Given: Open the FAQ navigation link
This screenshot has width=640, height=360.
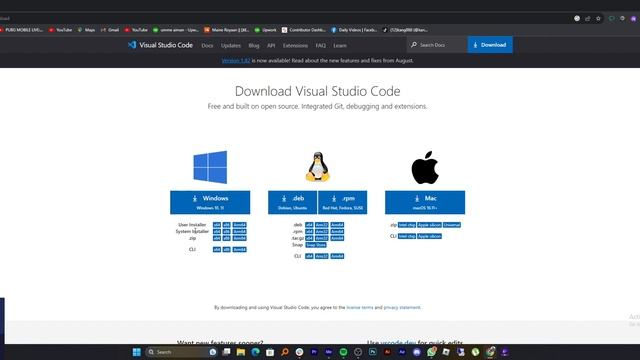Looking at the screenshot, I should (x=320, y=46).
